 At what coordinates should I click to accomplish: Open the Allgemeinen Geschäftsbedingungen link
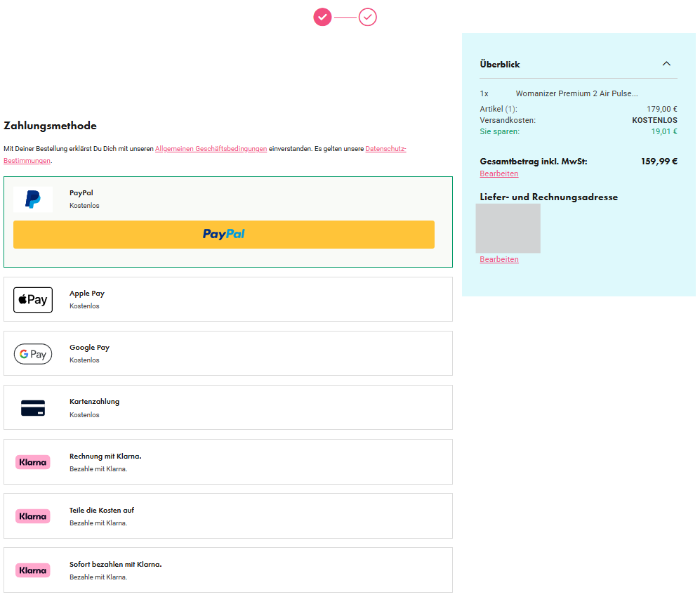(211, 149)
